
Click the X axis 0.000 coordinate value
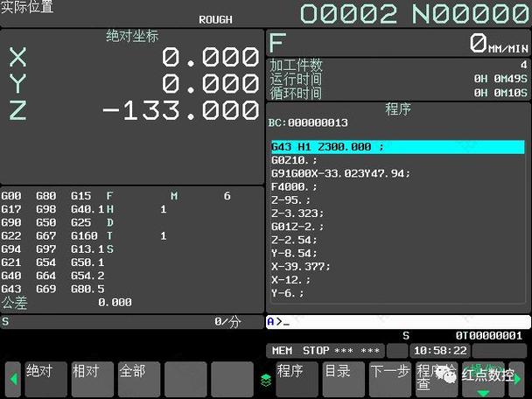point(210,58)
